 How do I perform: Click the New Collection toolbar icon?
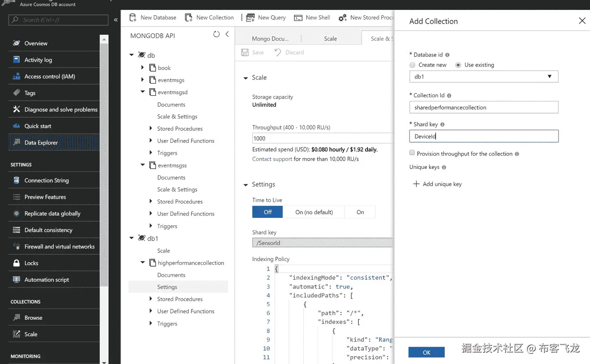coord(209,17)
